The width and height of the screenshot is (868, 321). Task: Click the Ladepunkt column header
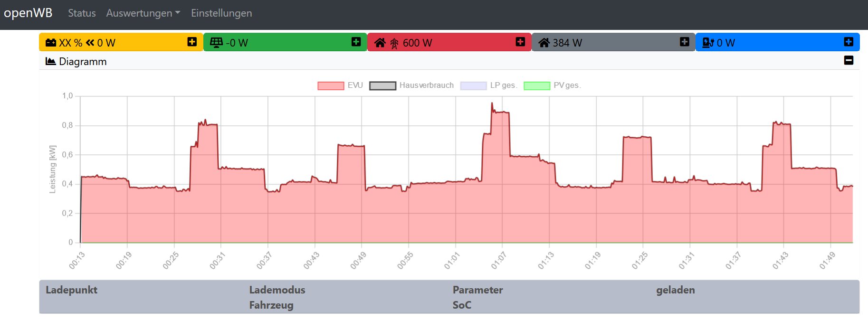point(71,290)
